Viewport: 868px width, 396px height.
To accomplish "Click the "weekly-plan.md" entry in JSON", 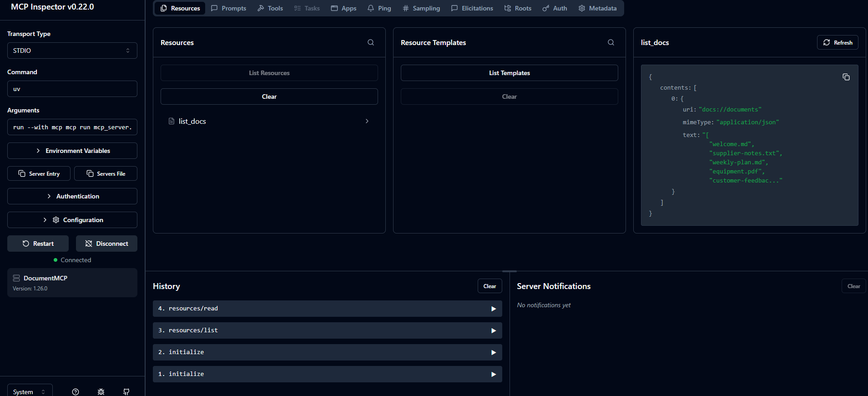I will coord(738,162).
